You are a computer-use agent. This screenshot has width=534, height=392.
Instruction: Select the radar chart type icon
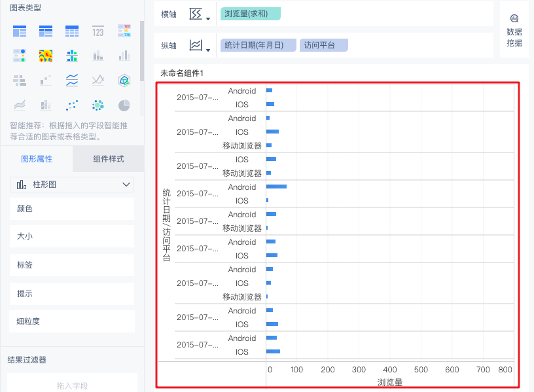pyautogui.click(x=124, y=80)
